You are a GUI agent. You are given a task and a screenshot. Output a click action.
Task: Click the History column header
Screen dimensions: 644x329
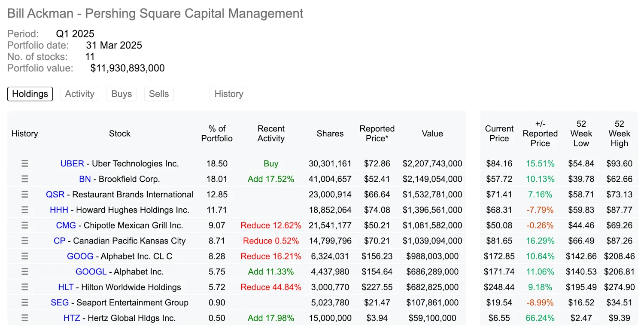pyautogui.click(x=24, y=134)
